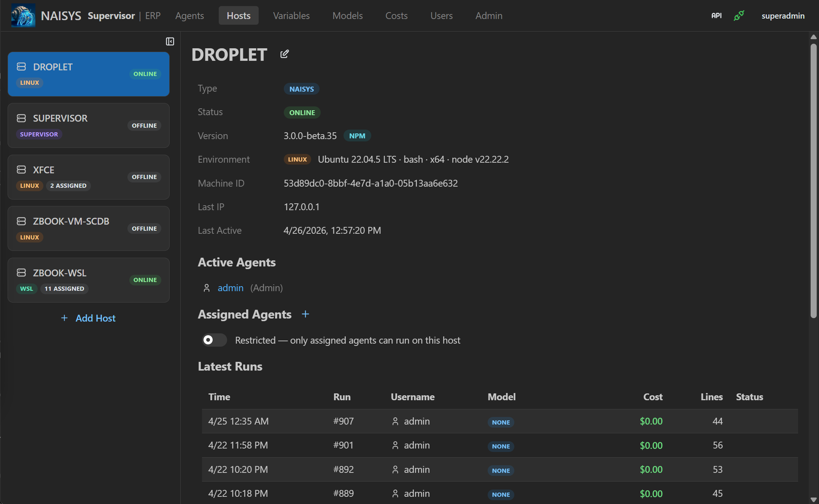Click the NONE model badge on run #901

[501, 446]
